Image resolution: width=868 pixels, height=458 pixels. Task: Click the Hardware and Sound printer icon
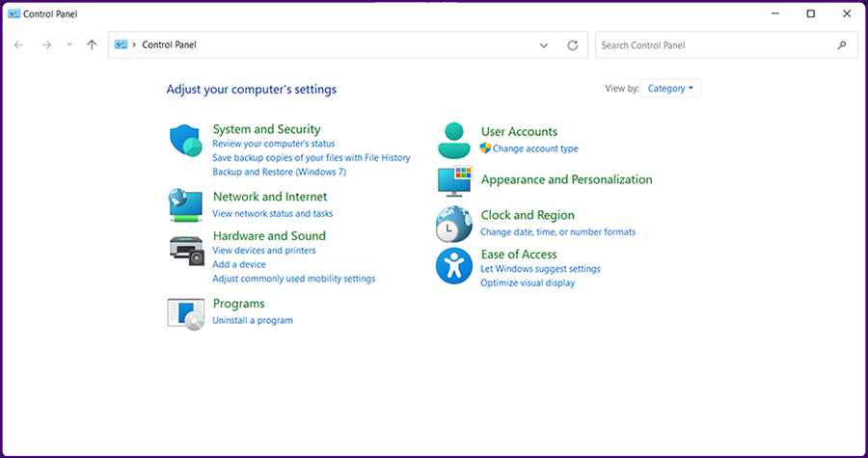[186, 250]
